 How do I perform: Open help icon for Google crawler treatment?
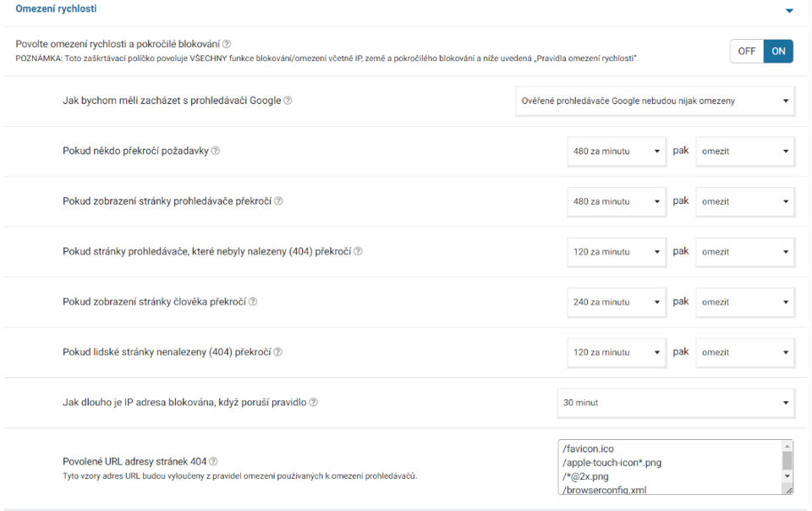pos(288,101)
